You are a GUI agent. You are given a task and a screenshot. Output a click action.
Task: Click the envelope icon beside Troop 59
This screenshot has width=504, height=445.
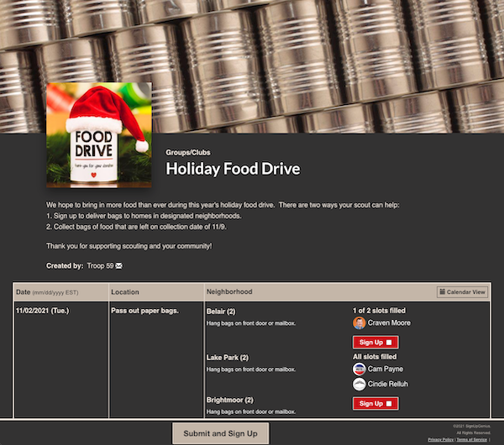(119, 265)
